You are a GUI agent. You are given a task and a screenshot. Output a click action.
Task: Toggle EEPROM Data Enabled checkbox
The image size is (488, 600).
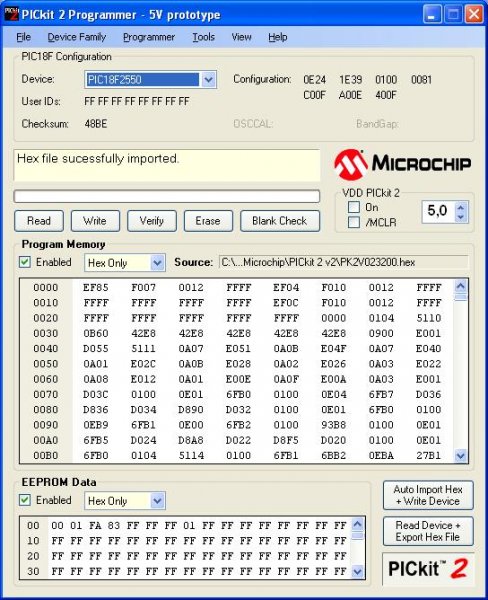pyautogui.click(x=25, y=500)
